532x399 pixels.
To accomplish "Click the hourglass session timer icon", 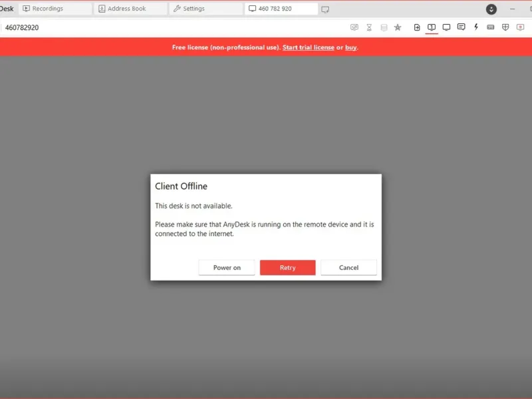I will (369, 27).
